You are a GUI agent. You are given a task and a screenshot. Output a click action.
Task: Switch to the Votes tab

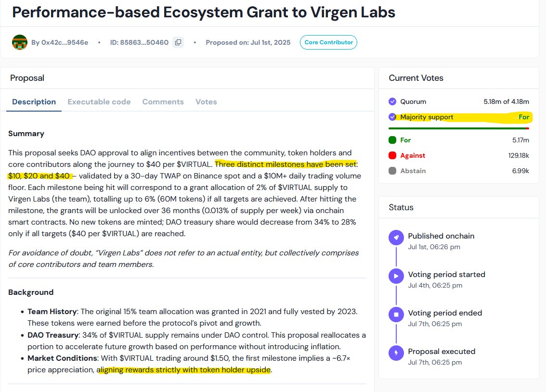coord(206,102)
